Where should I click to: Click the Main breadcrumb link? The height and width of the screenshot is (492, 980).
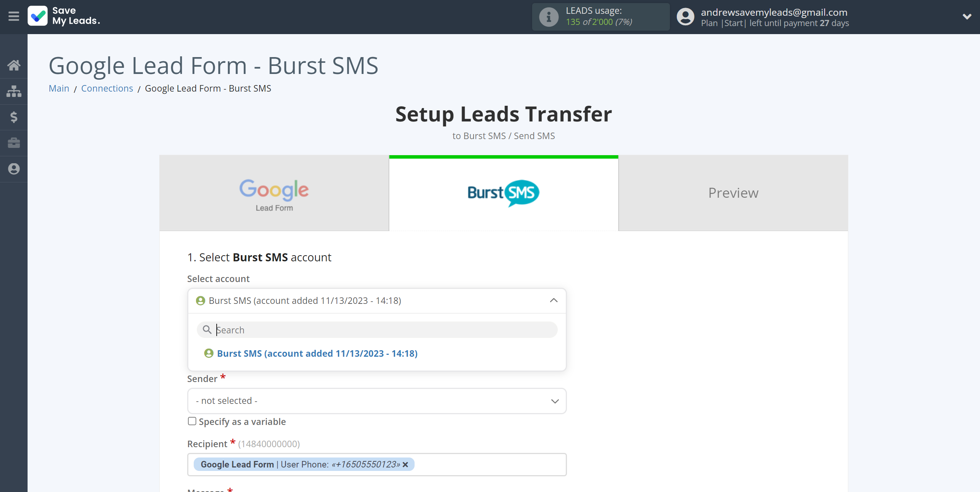click(x=59, y=88)
